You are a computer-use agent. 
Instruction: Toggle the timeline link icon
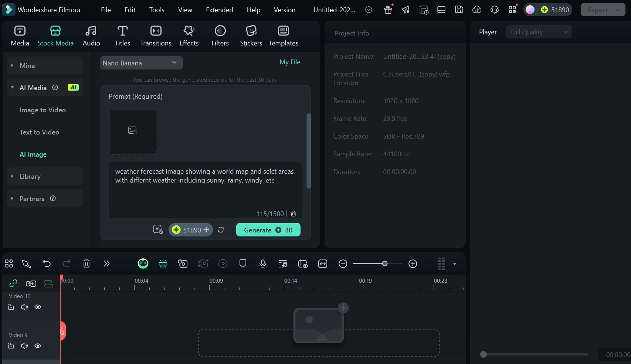pos(13,283)
